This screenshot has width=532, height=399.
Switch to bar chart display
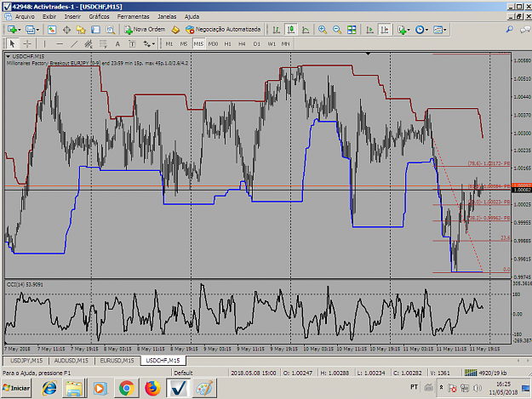(277, 30)
